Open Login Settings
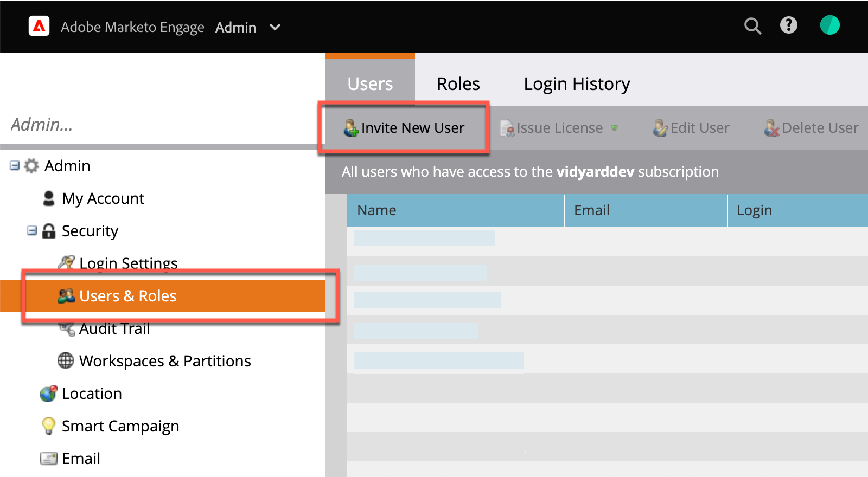This screenshot has height=477, width=868. pos(129,263)
